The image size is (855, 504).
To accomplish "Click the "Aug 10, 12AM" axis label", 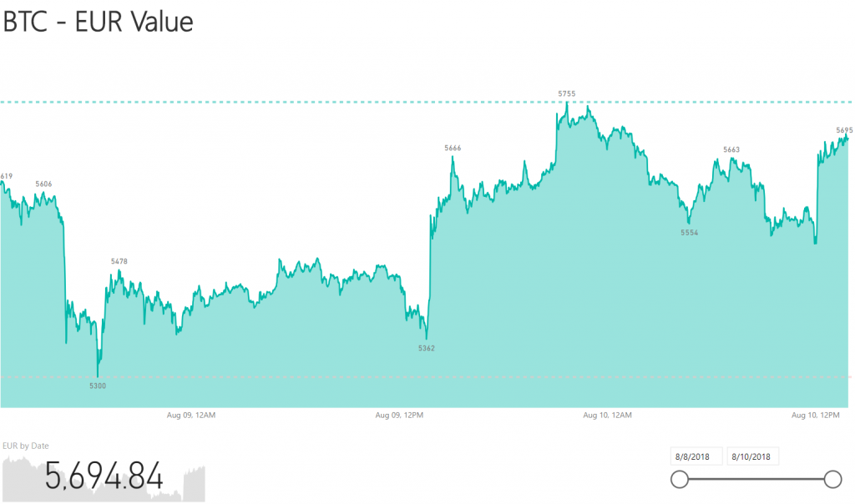I will point(608,415).
